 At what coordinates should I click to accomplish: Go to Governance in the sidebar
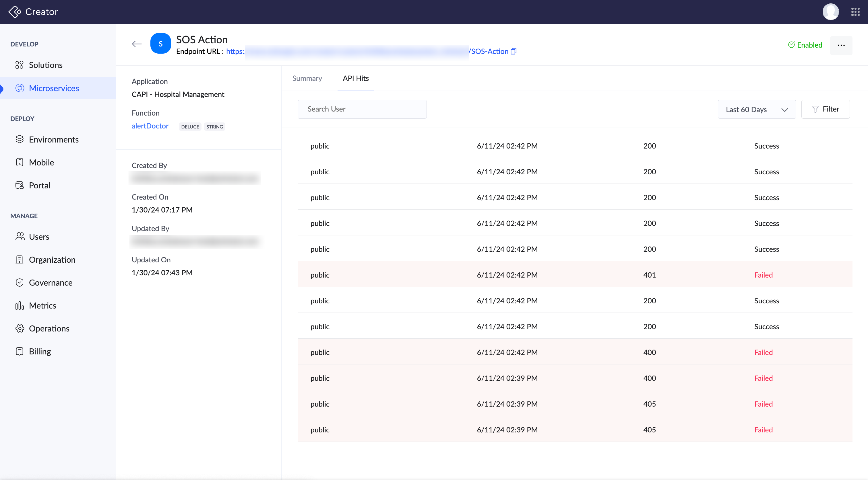click(51, 283)
